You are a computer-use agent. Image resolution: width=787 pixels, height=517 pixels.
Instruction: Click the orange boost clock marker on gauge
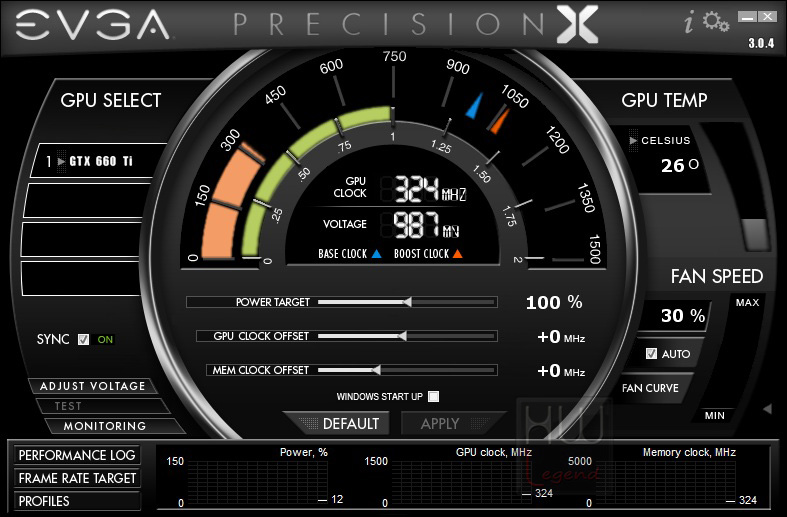point(499,119)
